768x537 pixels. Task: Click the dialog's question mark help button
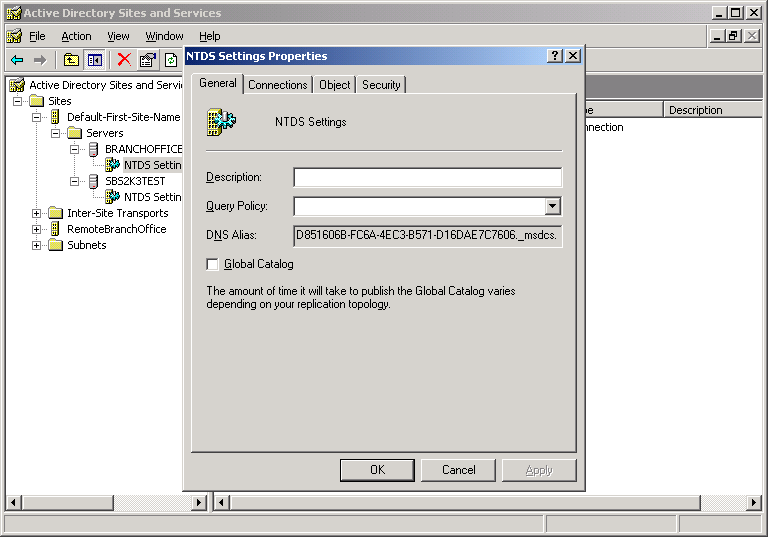[x=554, y=55]
